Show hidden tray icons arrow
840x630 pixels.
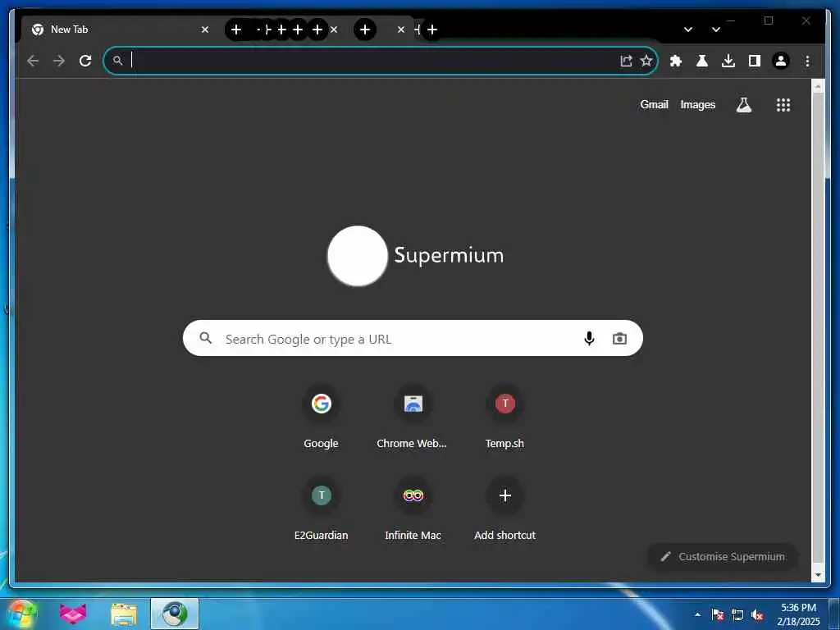tap(697, 614)
